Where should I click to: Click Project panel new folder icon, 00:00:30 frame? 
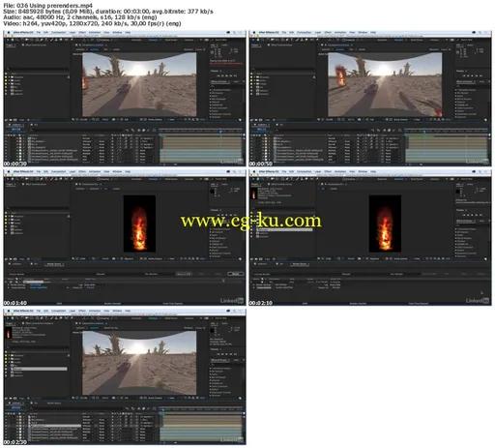pyautogui.click(x=11, y=119)
